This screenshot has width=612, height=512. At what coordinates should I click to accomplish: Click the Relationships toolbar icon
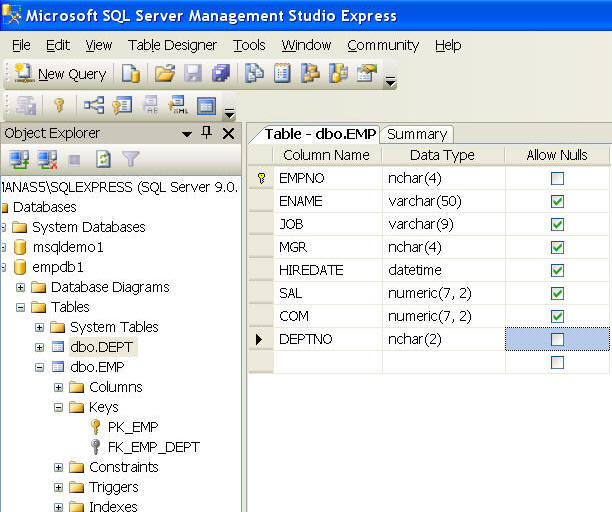[x=94, y=105]
